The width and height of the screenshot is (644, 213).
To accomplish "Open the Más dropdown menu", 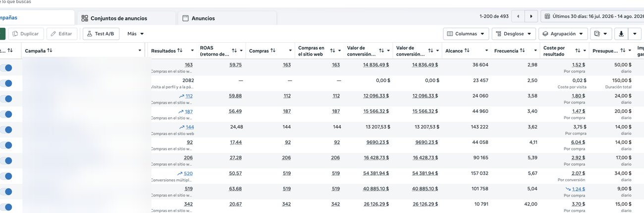I will (x=135, y=34).
